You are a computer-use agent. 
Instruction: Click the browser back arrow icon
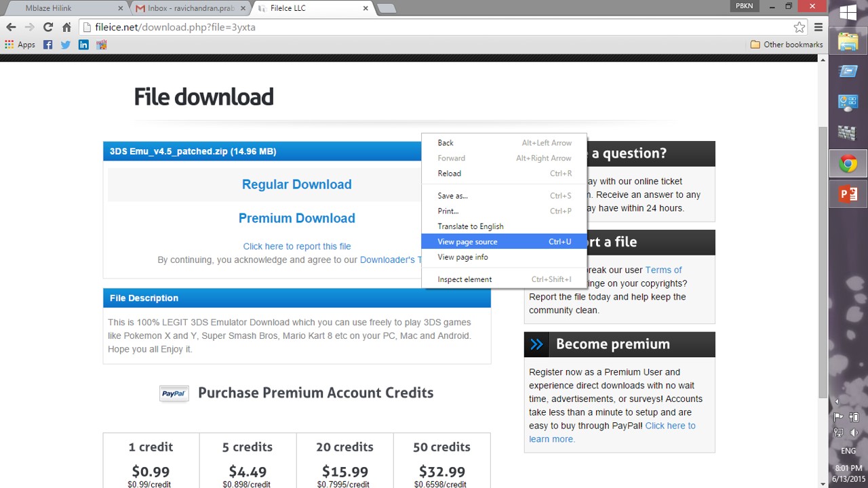tap(11, 27)
